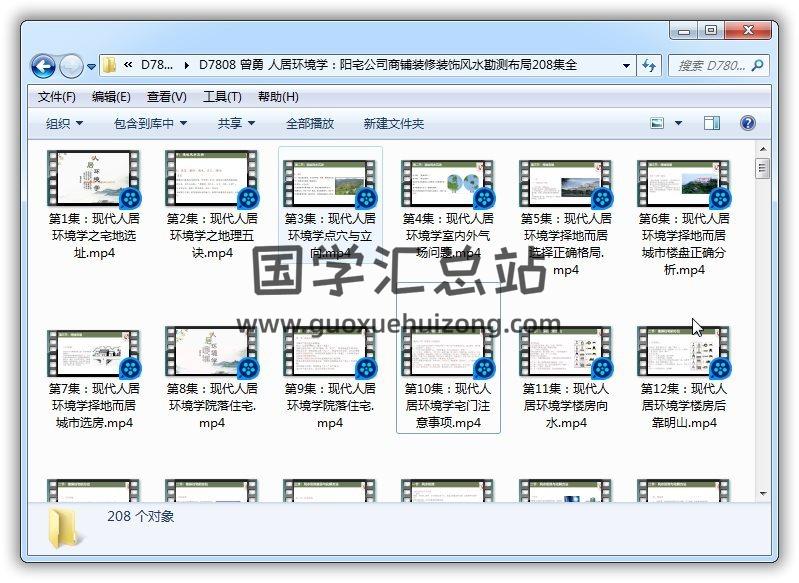Click the scrollbar down arrow
Image resolution: width=799 pixels, height=583 pixels.
763,493
